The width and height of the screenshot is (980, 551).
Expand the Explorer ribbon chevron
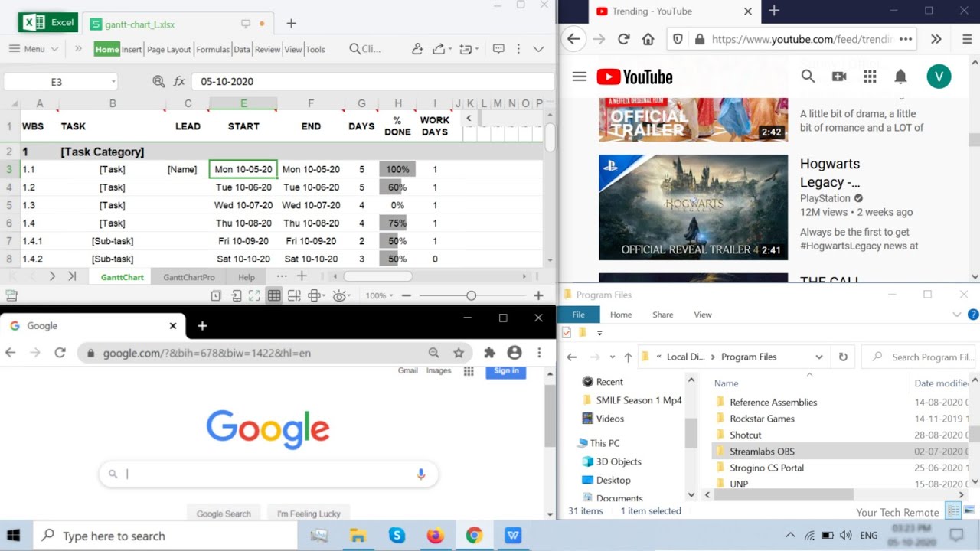coord(956,315)
